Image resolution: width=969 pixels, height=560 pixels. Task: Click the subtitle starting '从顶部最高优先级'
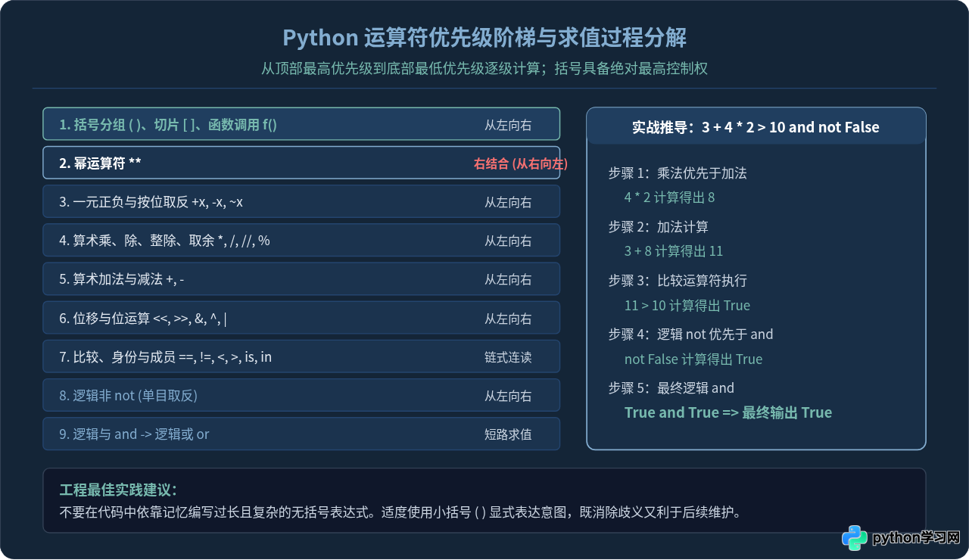[484, 69]
